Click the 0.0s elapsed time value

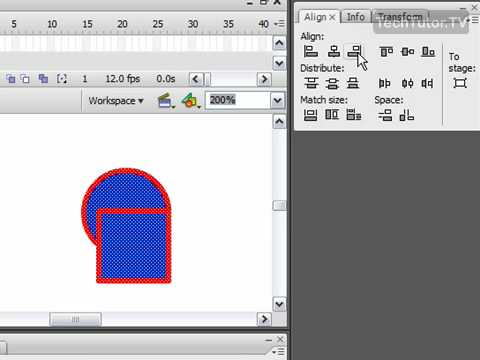coord(166,79)
